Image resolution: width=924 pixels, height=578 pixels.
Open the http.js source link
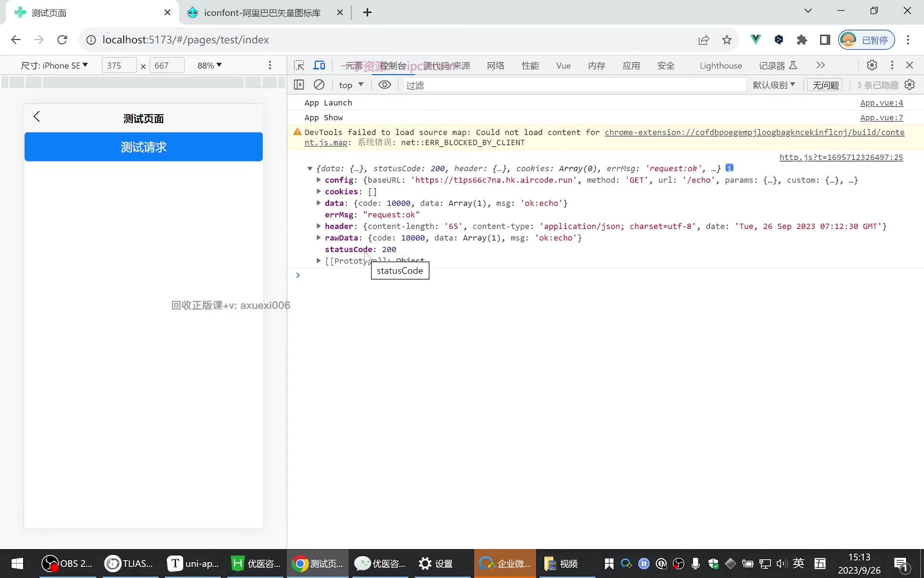coord(841,157)
